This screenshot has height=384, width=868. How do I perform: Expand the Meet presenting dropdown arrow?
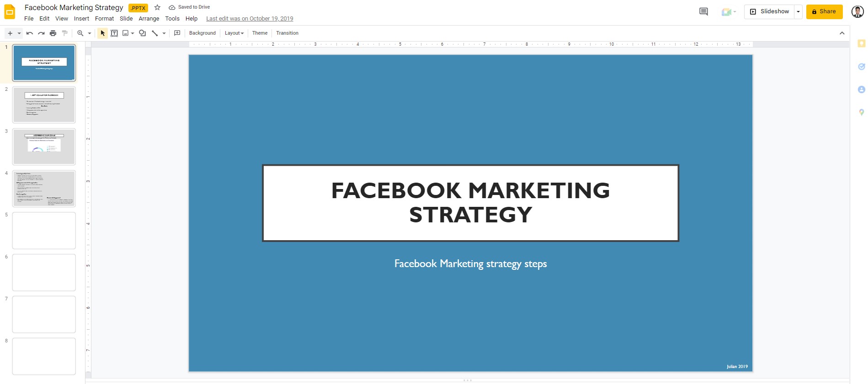[x=735, y=12]
